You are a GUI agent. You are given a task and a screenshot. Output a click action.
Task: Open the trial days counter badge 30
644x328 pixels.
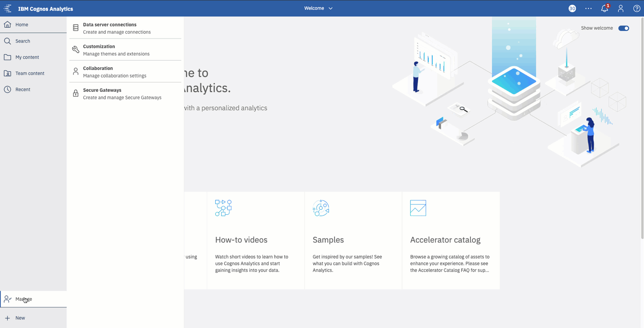click(572, 9)
